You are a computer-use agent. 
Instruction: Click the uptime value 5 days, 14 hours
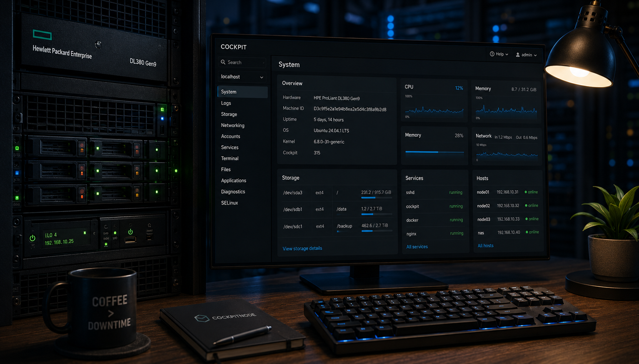[329, 120]
